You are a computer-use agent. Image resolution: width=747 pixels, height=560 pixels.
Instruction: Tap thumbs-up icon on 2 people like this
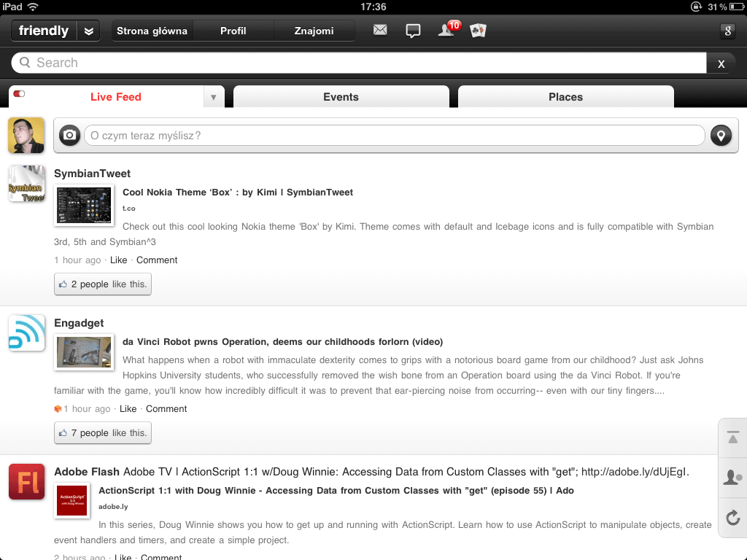pos(63,284)
